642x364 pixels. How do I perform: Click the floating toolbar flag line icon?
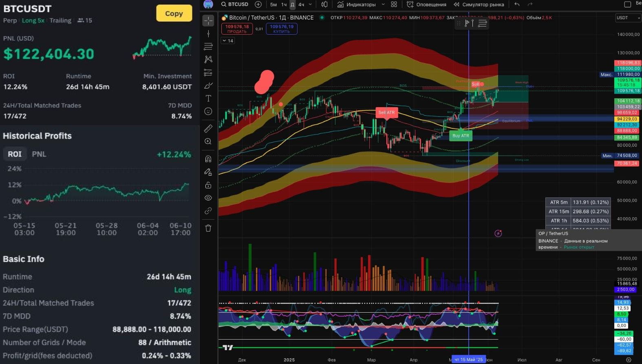pyautogui.click(x=469, y=24)
